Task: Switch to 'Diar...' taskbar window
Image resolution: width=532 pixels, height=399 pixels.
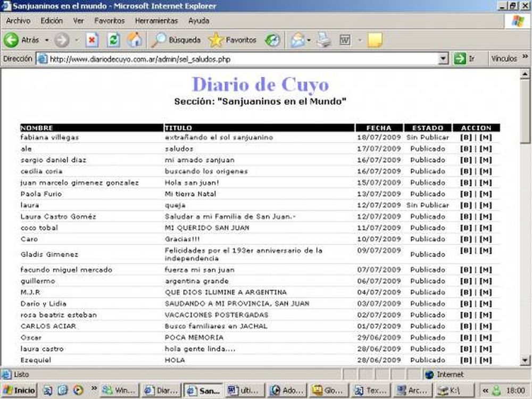Action: click(162, 390)
